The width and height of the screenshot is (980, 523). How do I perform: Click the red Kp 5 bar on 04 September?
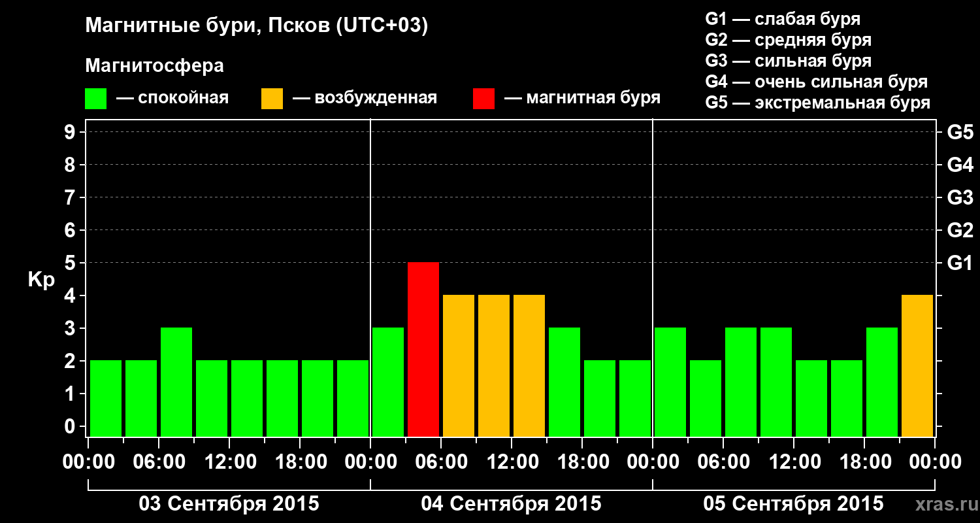click(423, 349)
